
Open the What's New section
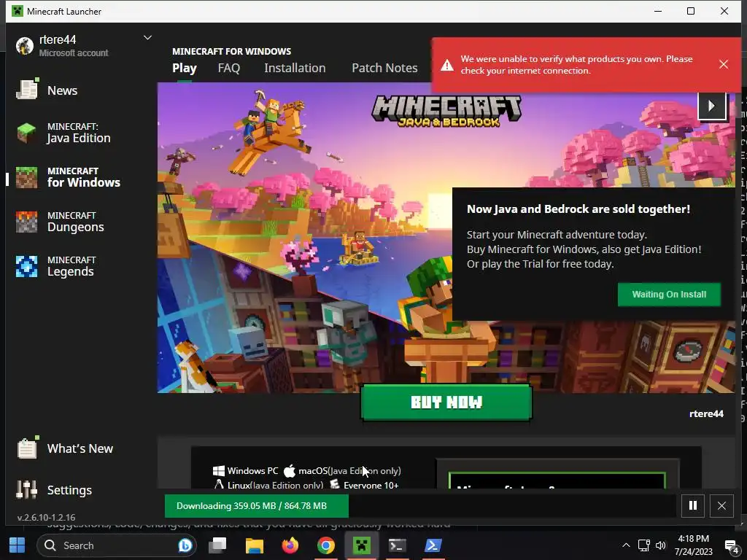pos(65,448)
